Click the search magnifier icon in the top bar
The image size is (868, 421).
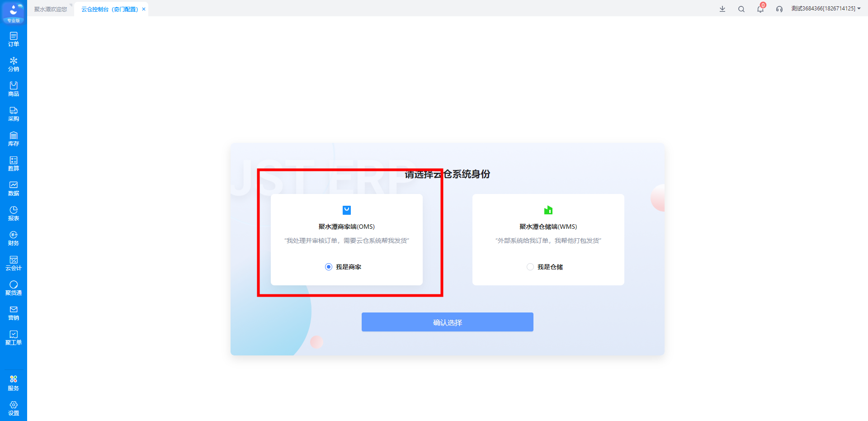pos(741,9)
